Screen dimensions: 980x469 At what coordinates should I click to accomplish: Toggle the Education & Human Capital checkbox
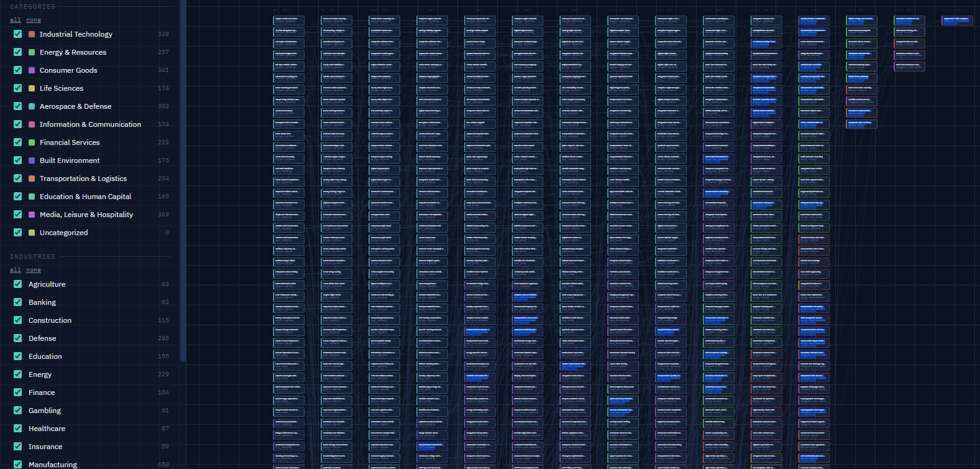click(x=18, y=197)
